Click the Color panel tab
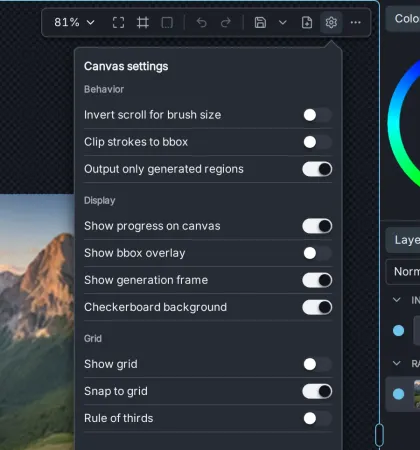 coord(403,19)
